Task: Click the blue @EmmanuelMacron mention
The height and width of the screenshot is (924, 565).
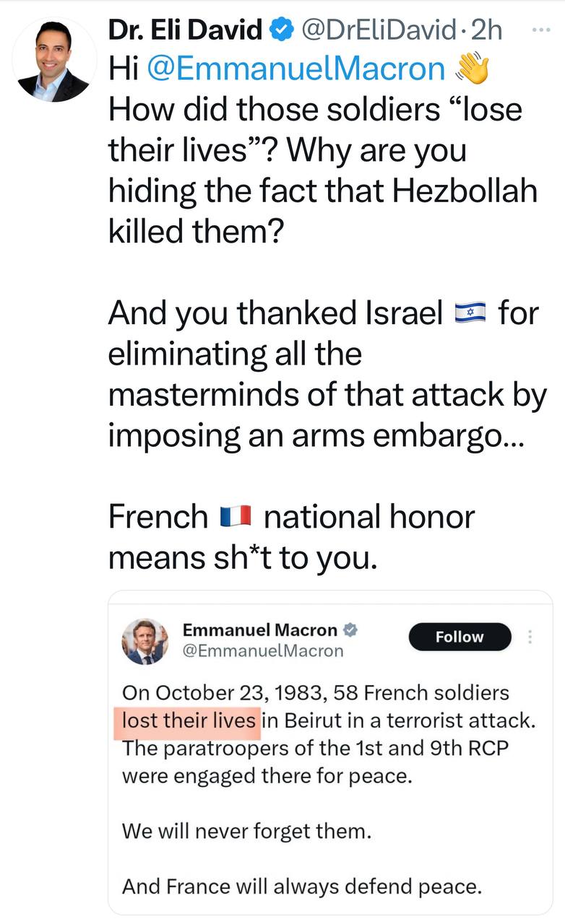Action: click(296, 69)
